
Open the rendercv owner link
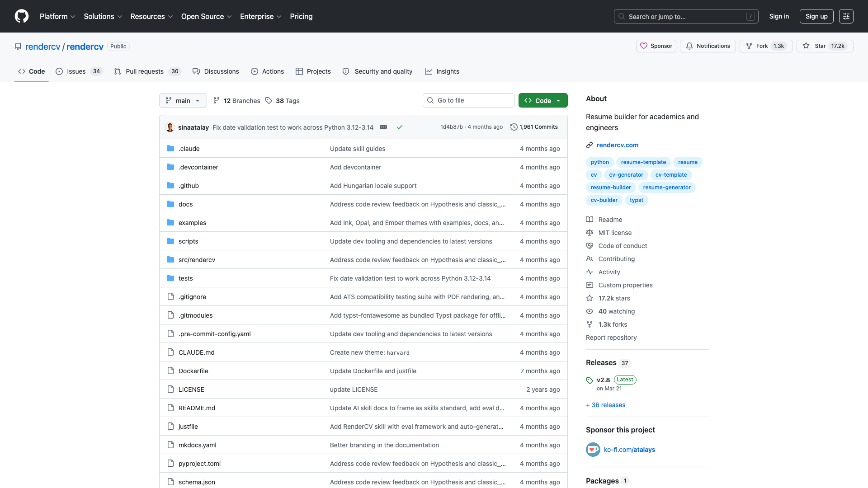42,47
